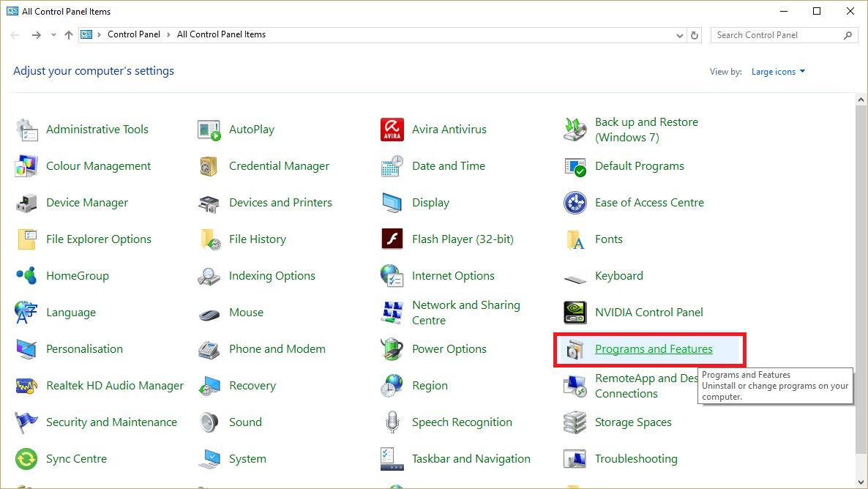Click the AutoPlay icon

209,130
